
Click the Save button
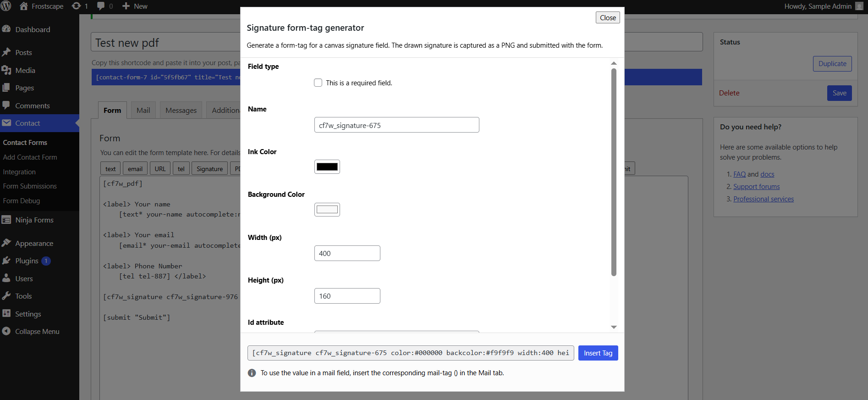pos(839,93)
